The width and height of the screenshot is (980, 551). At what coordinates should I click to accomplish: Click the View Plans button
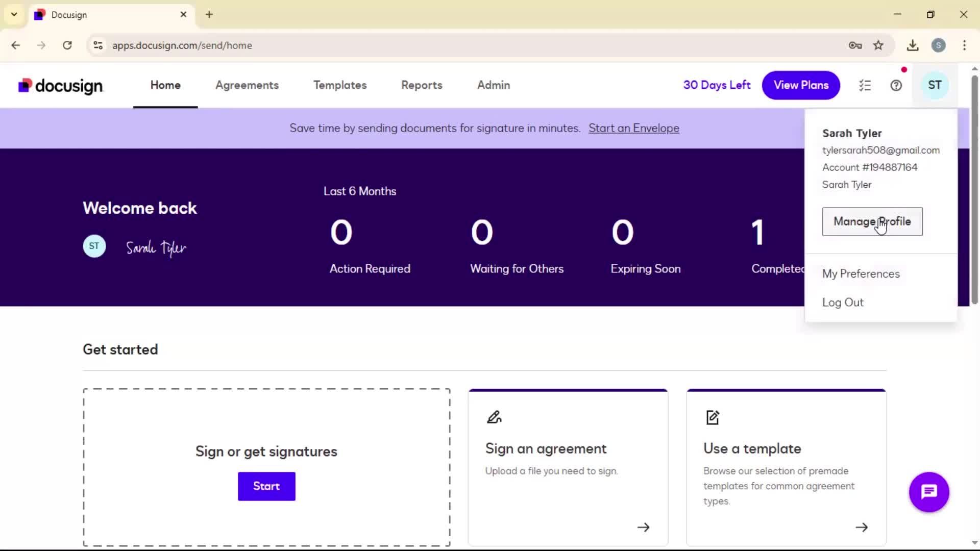[x=801, y=85]
